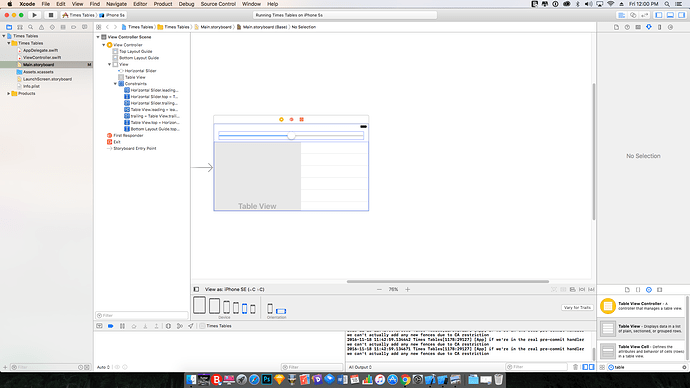The width and height of the screenshot is (690, 388).
Task: Click the Run (play) button in toolbar
Action: pos(34,15)
